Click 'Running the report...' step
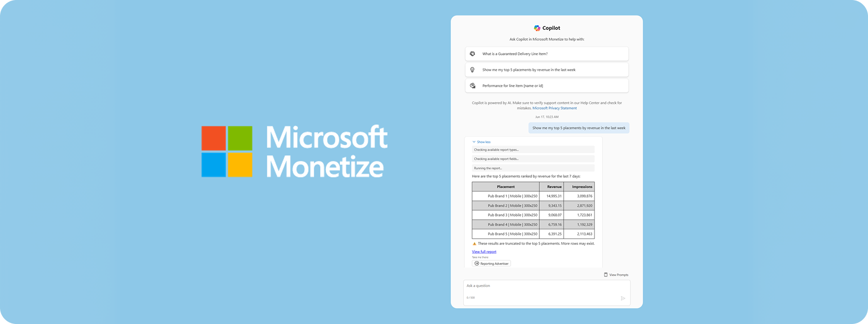 [533, 168]
